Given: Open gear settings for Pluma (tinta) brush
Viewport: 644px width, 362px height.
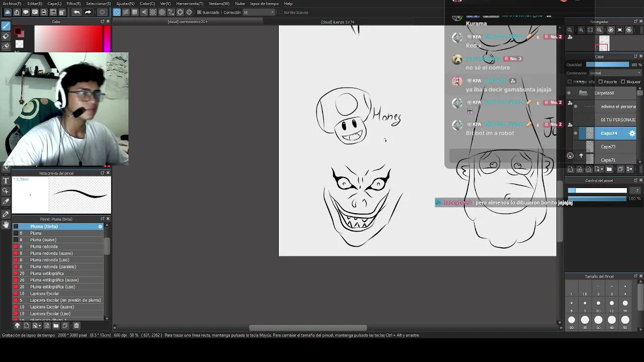Looking at the screenshot, I should point(100,227).
